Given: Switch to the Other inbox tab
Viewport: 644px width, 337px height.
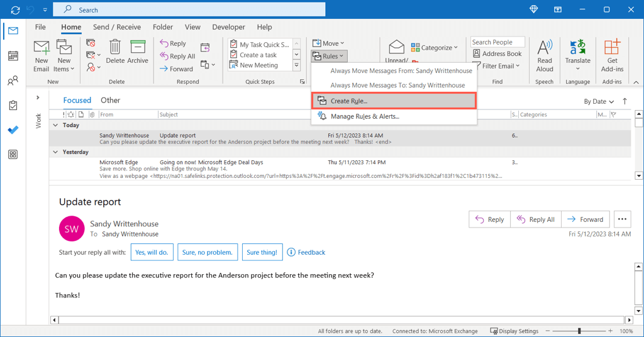Looking at the screenshot, I should coord(111,100).
